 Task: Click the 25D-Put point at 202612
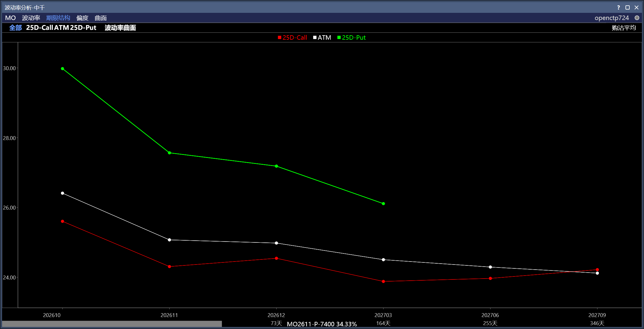[x=276, y=166]
